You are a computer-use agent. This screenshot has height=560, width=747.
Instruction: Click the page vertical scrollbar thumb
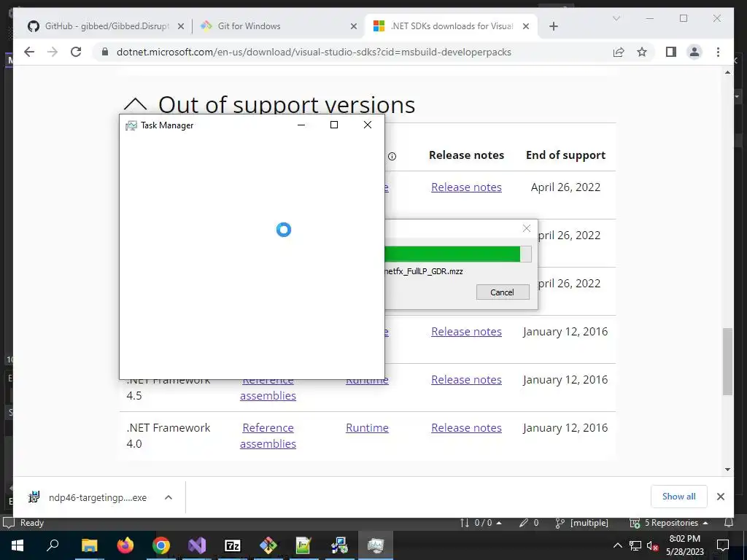727,361
